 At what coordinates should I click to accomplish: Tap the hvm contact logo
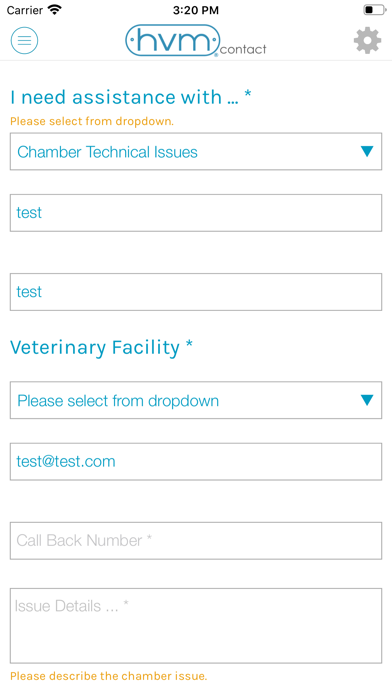pyautogui.click(x=196, y=41)
